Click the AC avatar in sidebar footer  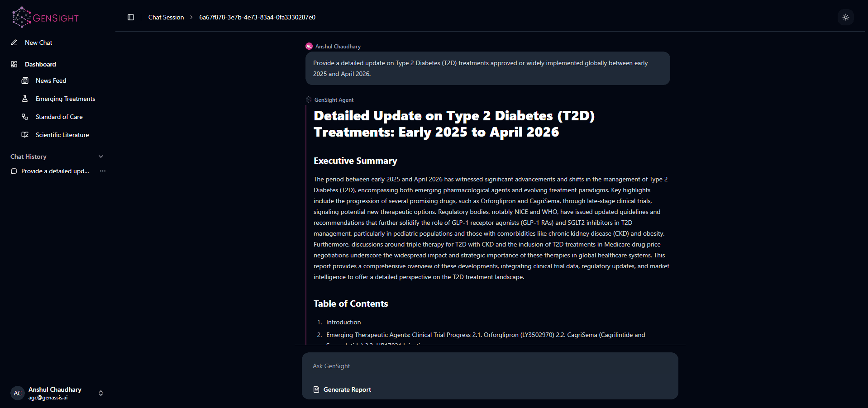[x=18, y=393]
